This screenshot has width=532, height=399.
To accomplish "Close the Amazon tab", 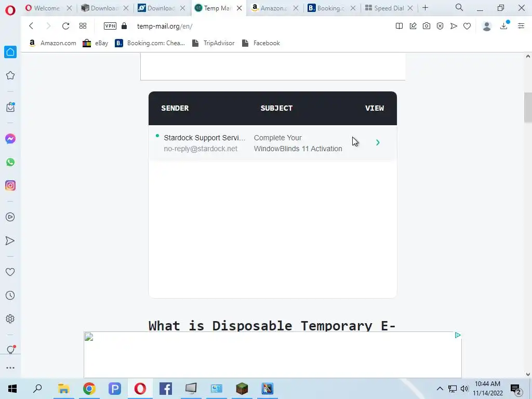I will [296, 8].
